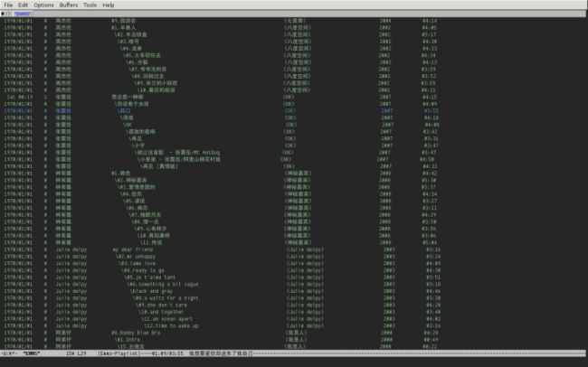Screen dimensions: 588x367
Task: Click the 2000 year on '00.Bobby Blue Bra' row
Action: 386,333
